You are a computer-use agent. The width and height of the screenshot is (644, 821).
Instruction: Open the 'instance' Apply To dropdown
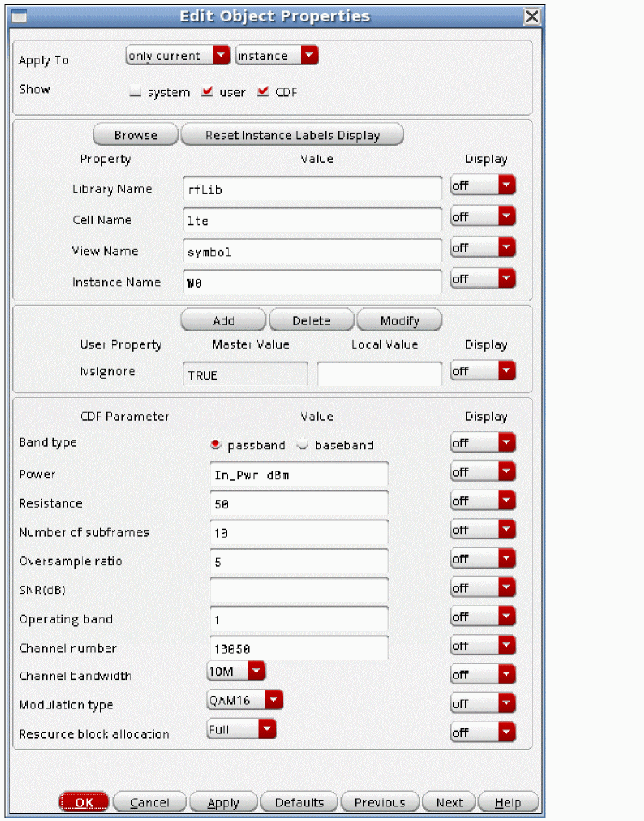pyautogui.click(x=277, y=55)
